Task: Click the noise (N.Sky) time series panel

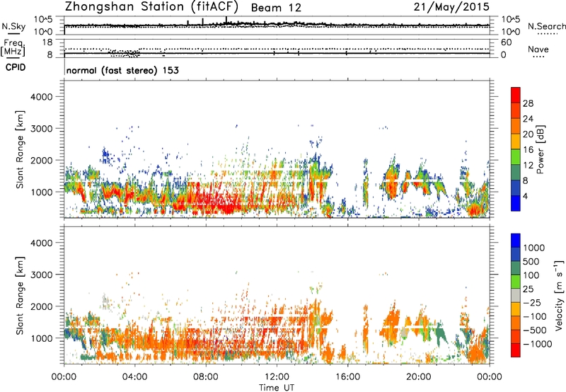Action: 277,25
